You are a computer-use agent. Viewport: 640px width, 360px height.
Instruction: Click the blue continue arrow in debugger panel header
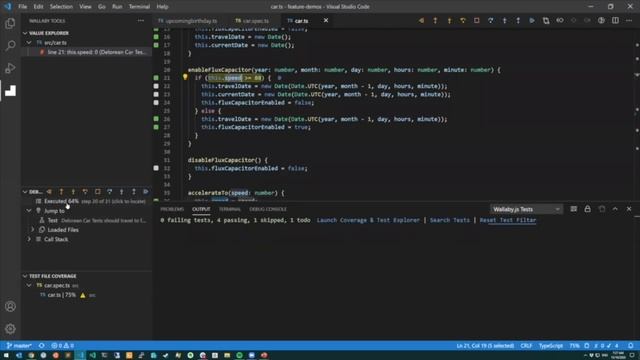pyautogui.click(x=146, y=191)
